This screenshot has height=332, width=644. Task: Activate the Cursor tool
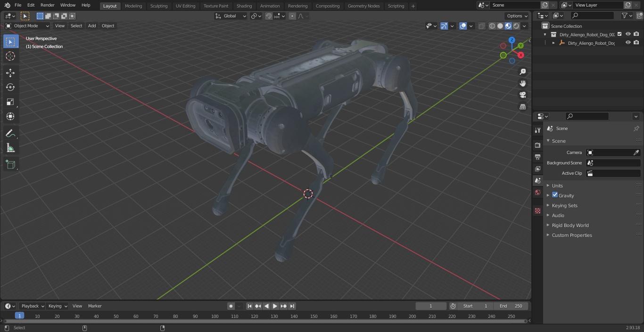coord(10,56)
